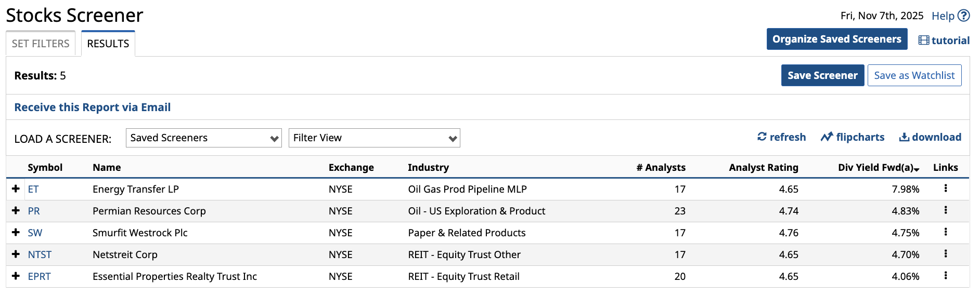Image resolution: width=980 pixels, height=296 pixels.
Task: Expand the Permian Resources row details
Action: (16, 211)
